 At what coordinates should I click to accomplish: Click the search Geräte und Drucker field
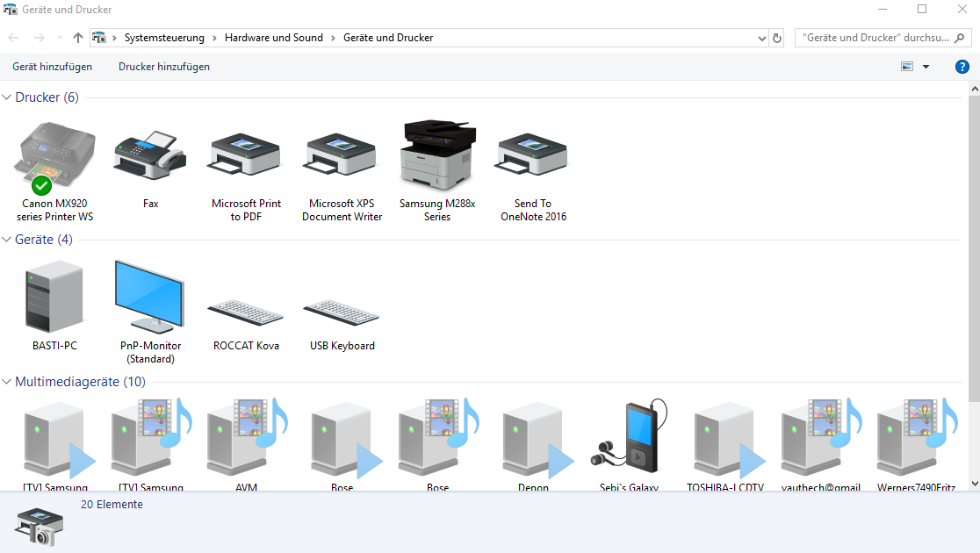click(883, 38)
